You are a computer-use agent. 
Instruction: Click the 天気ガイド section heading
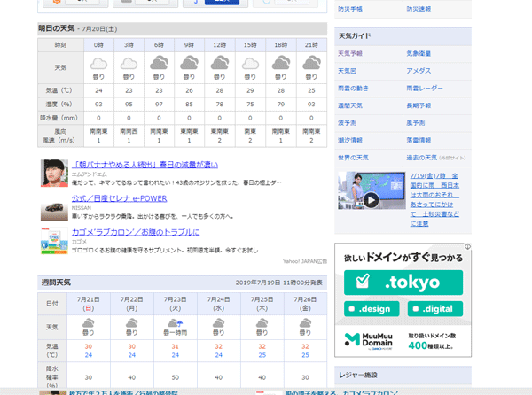(355, 36)
